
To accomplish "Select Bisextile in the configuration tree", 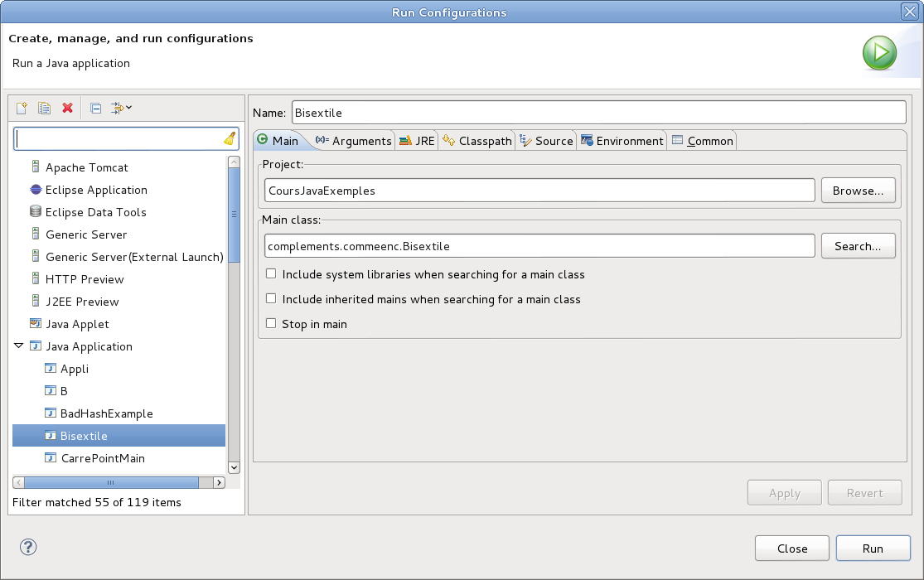I will pos(119,436).
